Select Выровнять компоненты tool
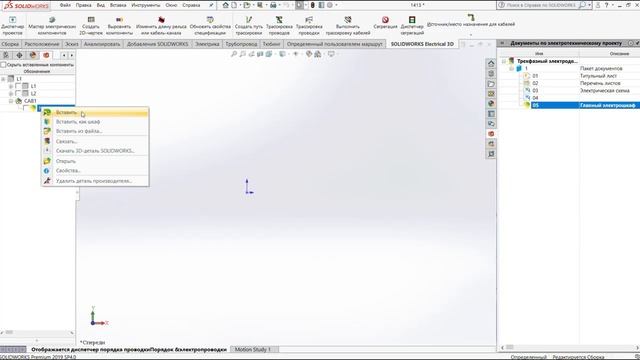The height and width of the screenshot is (360, 640). [120, 25]
